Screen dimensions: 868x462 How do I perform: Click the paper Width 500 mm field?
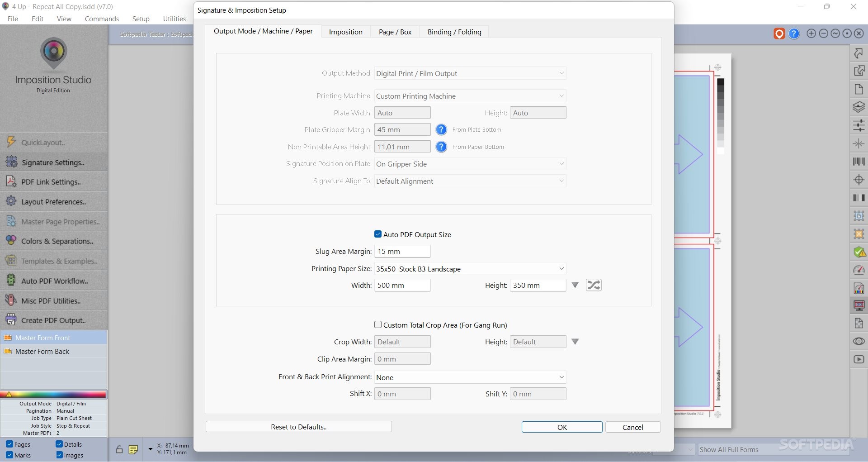tap(402, 285)
